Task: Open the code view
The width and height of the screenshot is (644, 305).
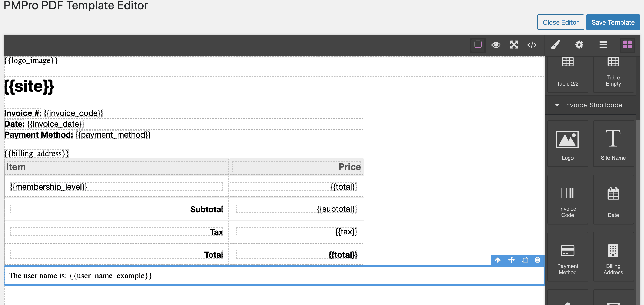Action: point(532,45)
